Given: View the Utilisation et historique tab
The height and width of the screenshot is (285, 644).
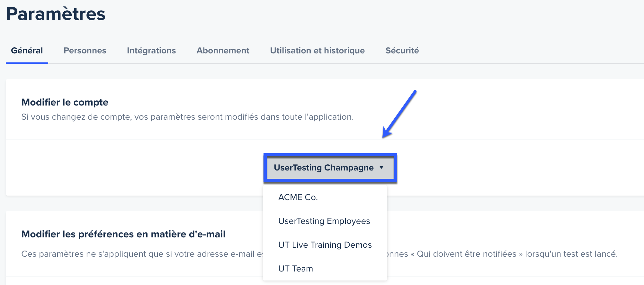Looking at the screenshot, I should (318, 51).
